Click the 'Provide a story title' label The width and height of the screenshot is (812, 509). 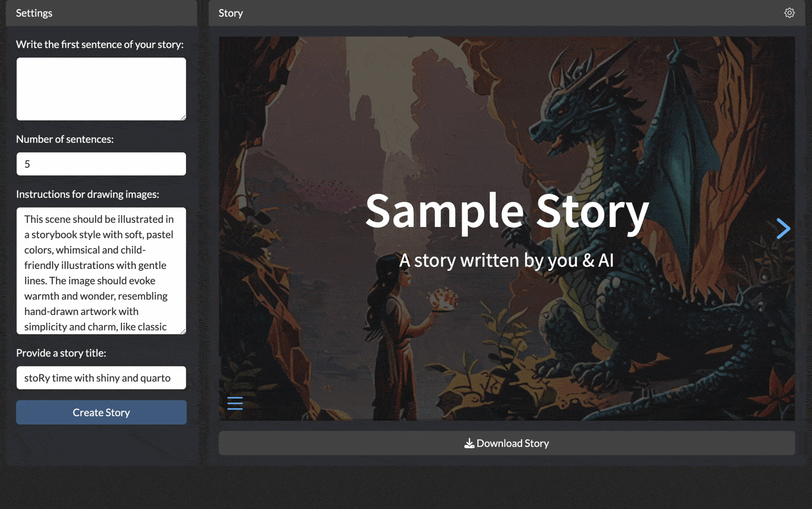click(x=61, y=353)
